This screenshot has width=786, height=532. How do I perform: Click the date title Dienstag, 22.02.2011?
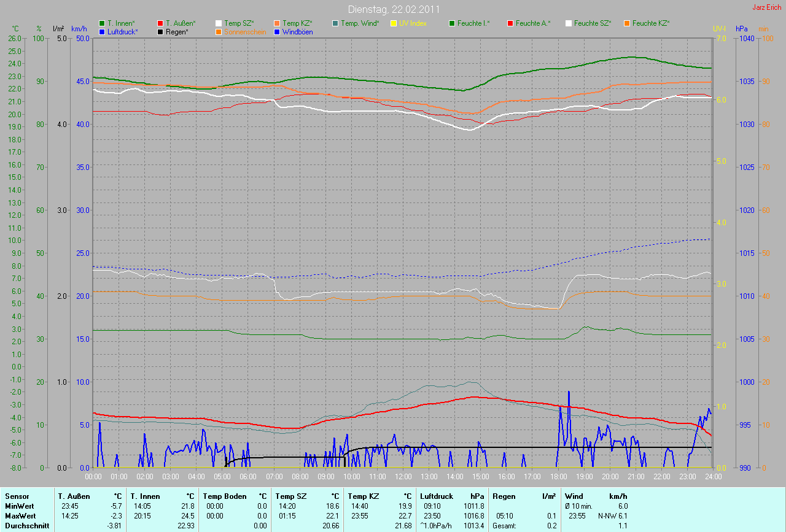pyautogui.click(x=393, y=9)
